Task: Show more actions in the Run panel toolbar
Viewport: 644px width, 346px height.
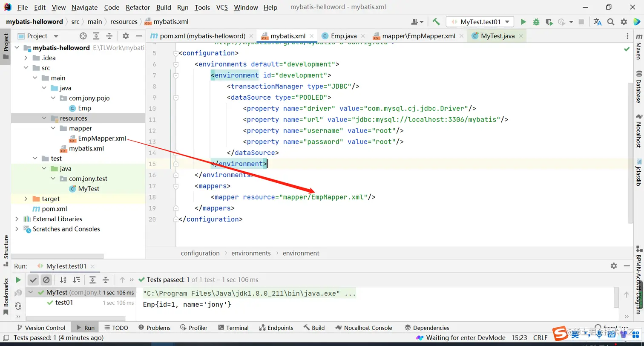Action: click(x=131, y=280)
